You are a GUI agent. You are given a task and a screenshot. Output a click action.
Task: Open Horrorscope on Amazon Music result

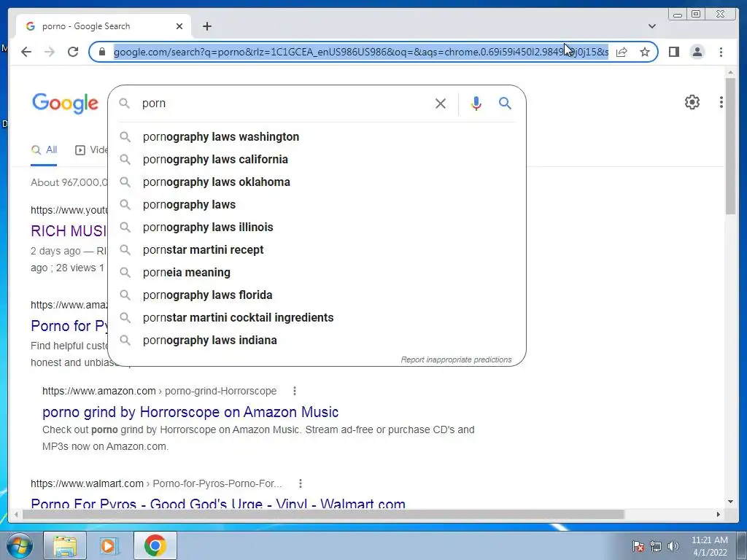point(190,412)
